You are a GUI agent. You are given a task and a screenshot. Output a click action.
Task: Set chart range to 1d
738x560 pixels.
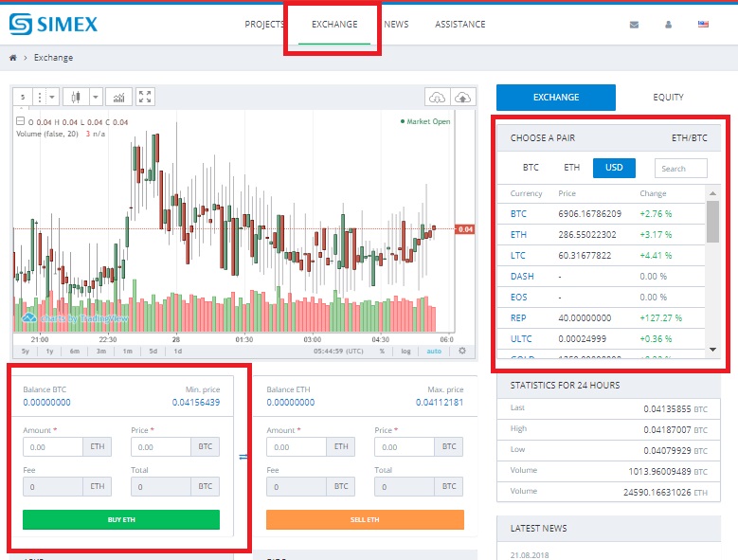pyautogui.click(x=177, y=351)
